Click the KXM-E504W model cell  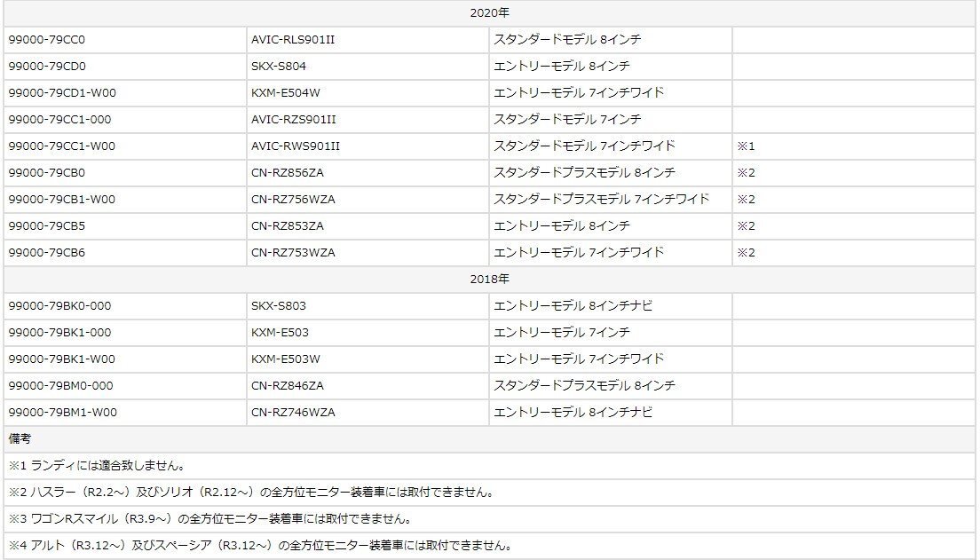pos(286,93)
